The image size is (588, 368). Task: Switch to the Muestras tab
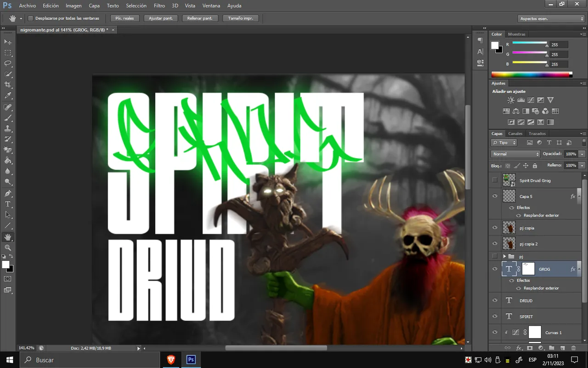click(x=516, y=34)
